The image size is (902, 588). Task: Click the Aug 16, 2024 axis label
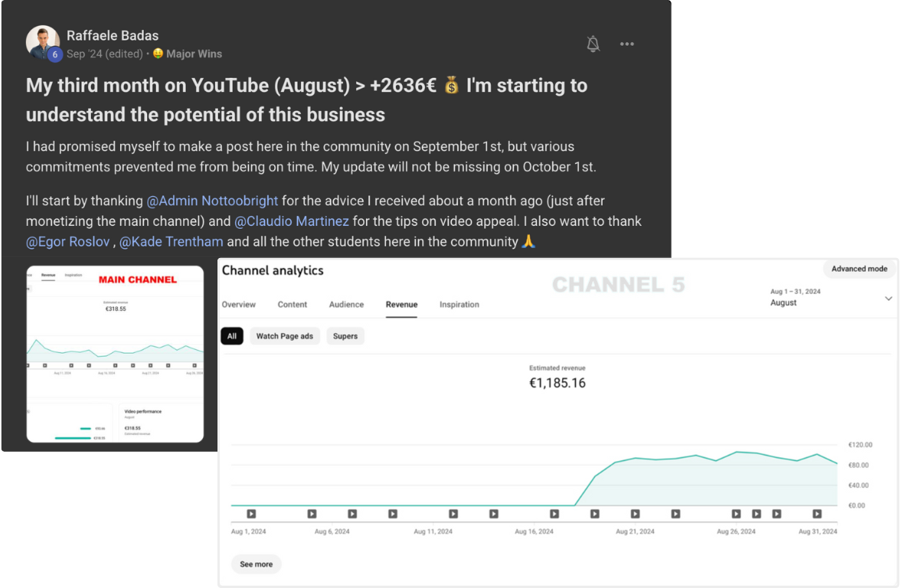click(x=534, y=531)
